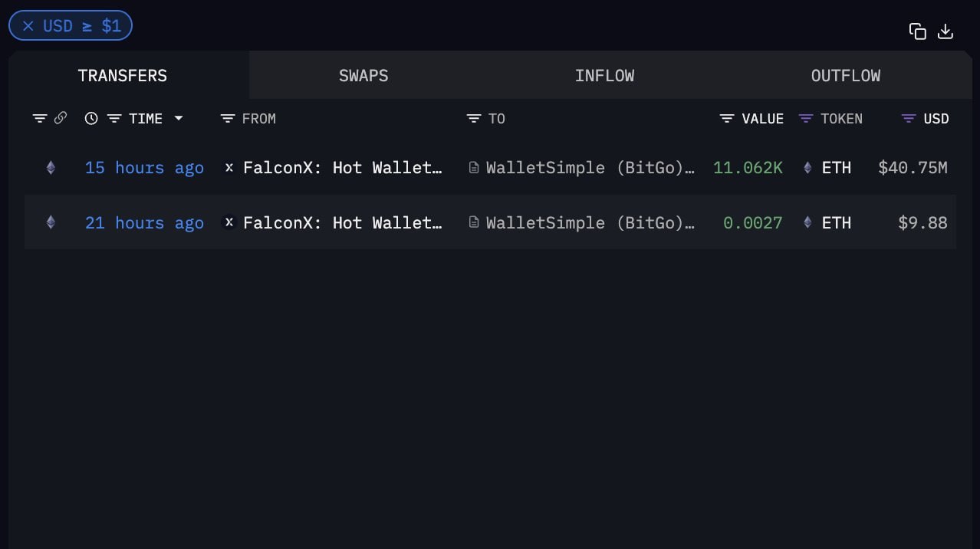Open the TOKEN filter icon

(x=805, y=118)
